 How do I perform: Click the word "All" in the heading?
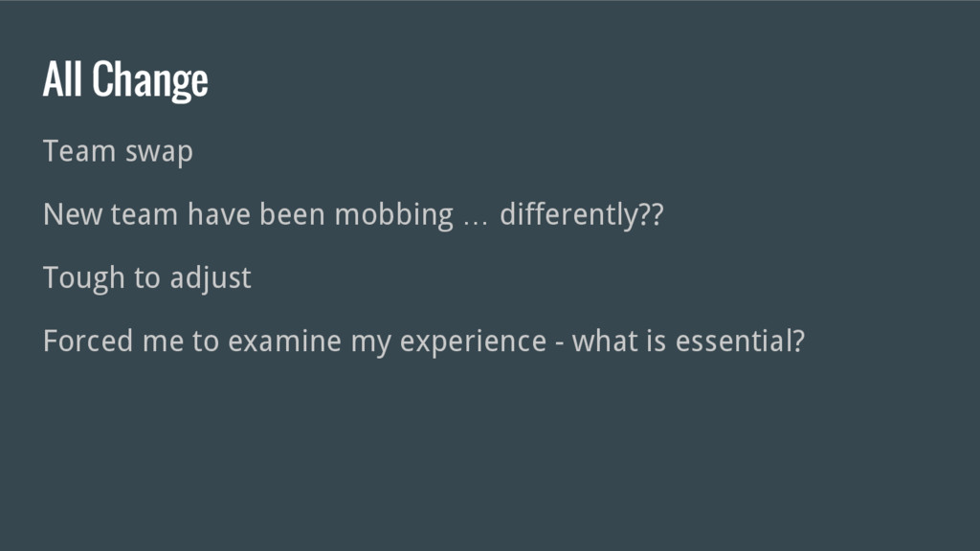click(62, 78)
